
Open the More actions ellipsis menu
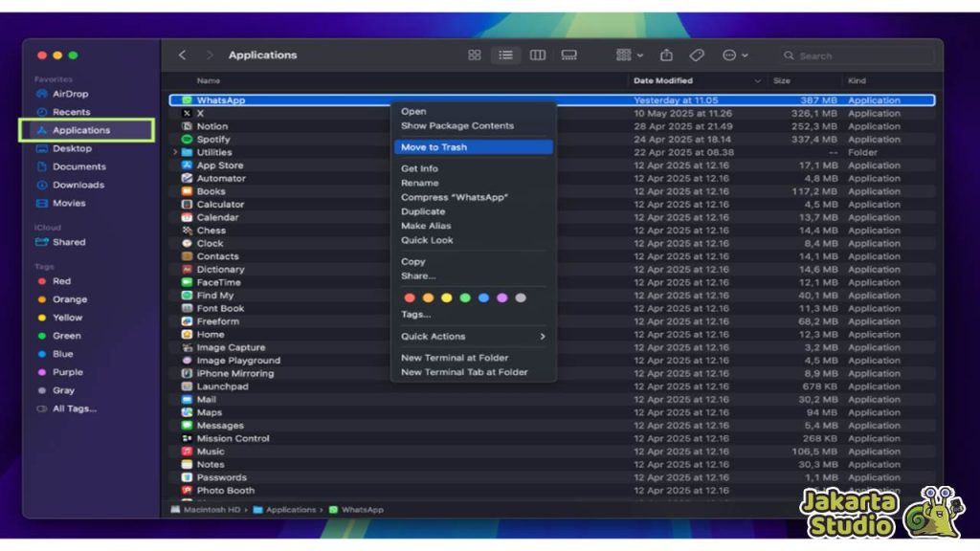click(x=735, y=55)
